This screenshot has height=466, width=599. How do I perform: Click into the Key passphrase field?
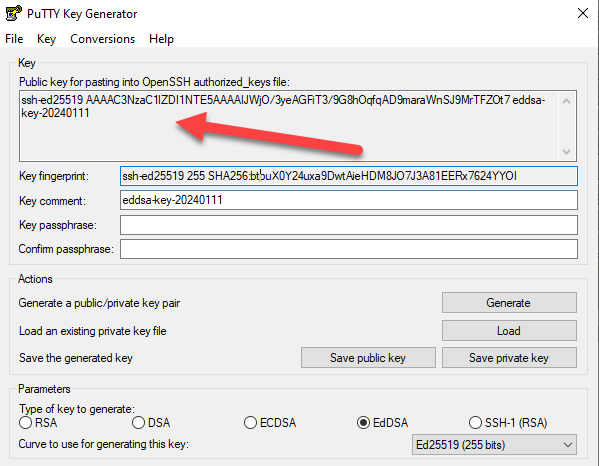[349, 225]
